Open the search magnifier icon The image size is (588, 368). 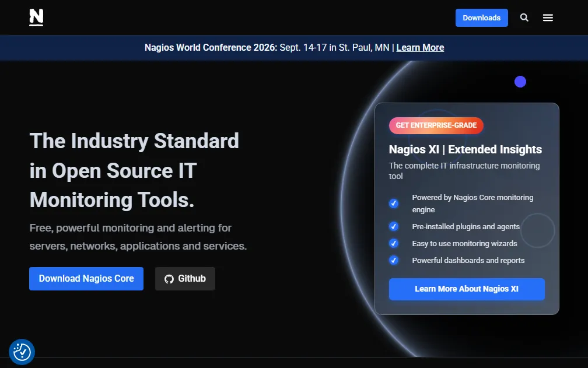pos(524,17)
